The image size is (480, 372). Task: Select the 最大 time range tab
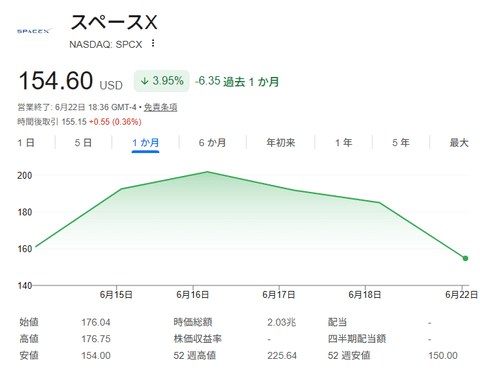(459, 143)
